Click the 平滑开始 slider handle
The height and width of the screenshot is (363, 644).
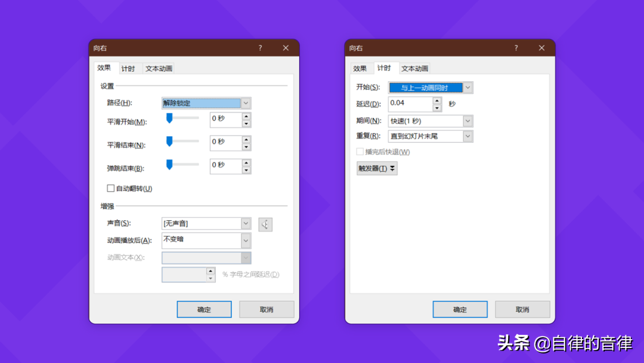click(x=169, y=118)
